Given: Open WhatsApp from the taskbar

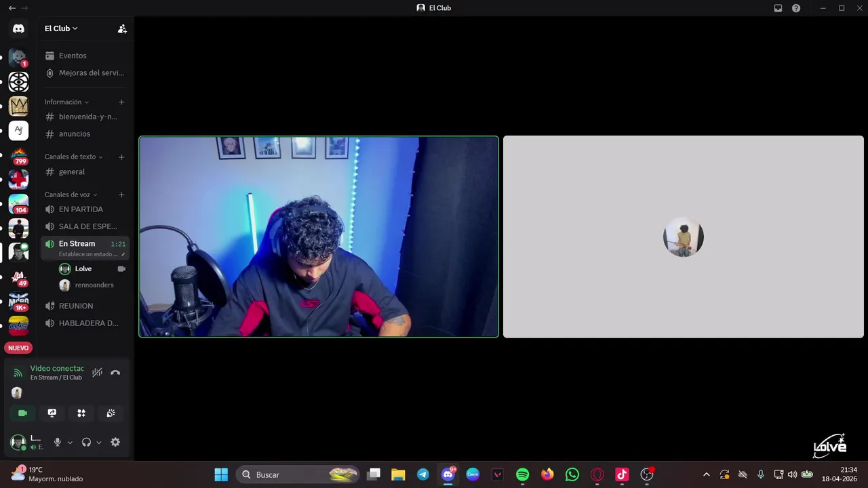Looking at the screenshot, I should (x=572, y=474).
